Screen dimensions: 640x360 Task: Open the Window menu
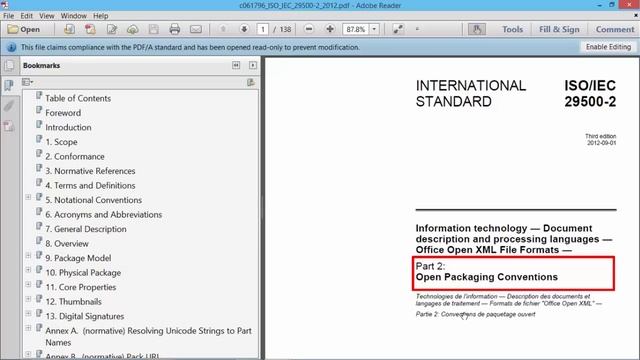pos(73,16)
